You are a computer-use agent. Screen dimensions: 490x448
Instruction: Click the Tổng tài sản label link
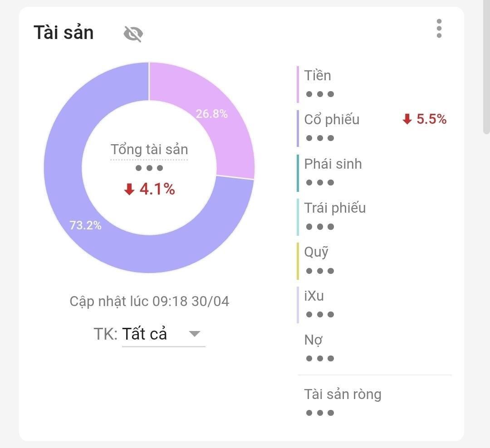click(x=149, y=149)
